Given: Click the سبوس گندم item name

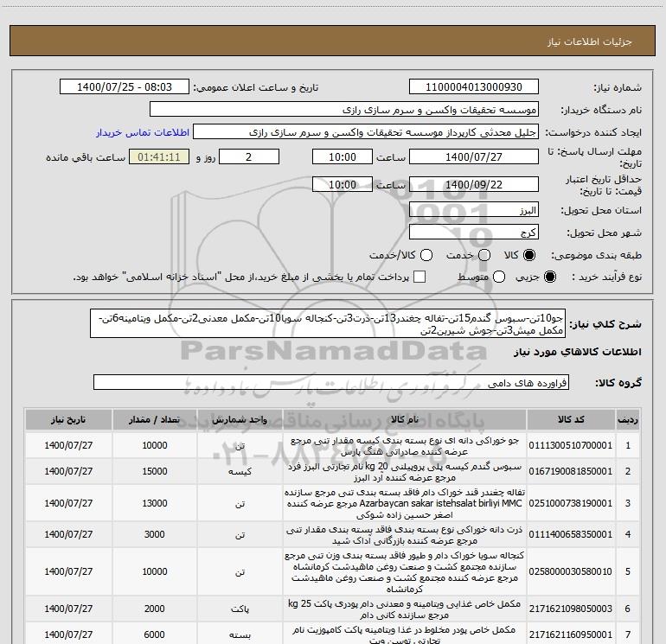Looking at the screenshot, I should [405, 472].
